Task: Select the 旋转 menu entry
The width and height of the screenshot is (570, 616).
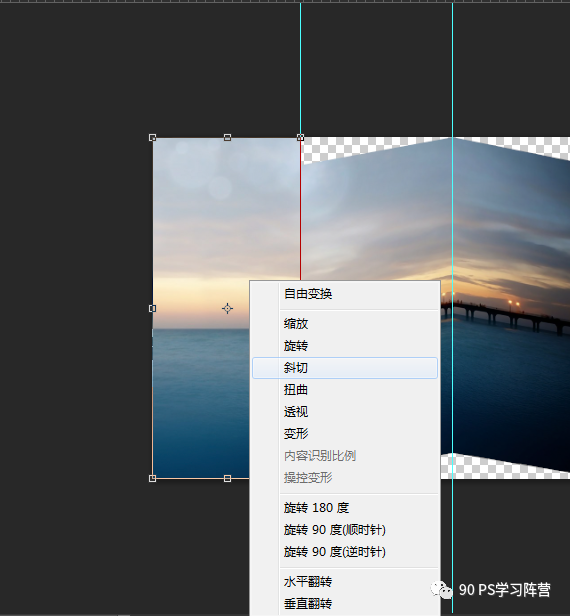Action: 345,346
